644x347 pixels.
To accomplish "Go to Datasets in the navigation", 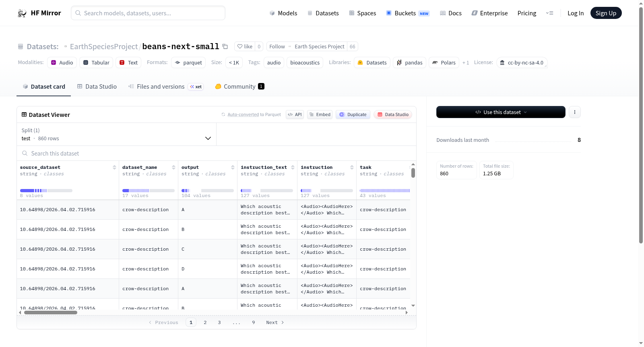I will tap(323, 13).
